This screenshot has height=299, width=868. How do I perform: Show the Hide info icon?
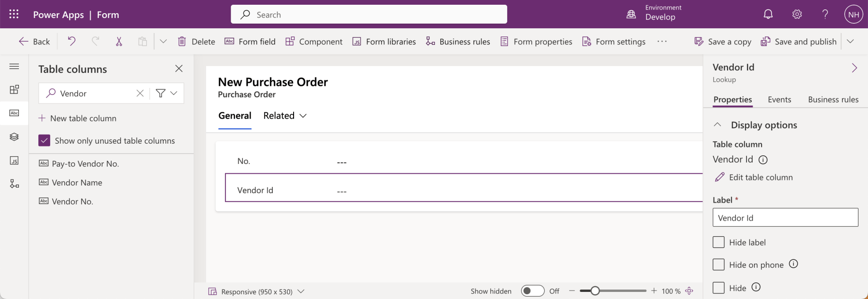coord(756,287)
